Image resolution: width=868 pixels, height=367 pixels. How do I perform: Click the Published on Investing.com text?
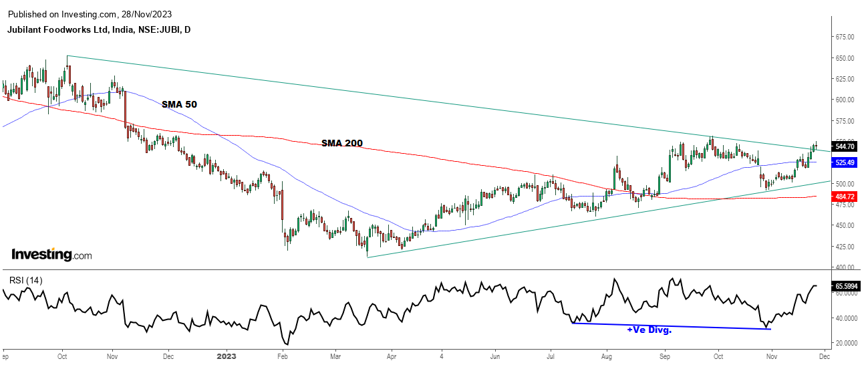[x=100, y=13]
